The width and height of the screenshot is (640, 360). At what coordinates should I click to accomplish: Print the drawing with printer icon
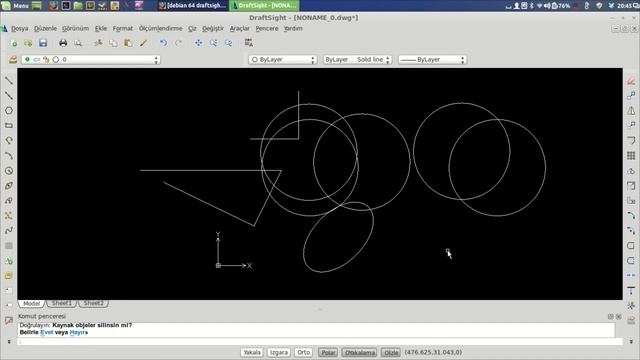(x=63, y=43)
